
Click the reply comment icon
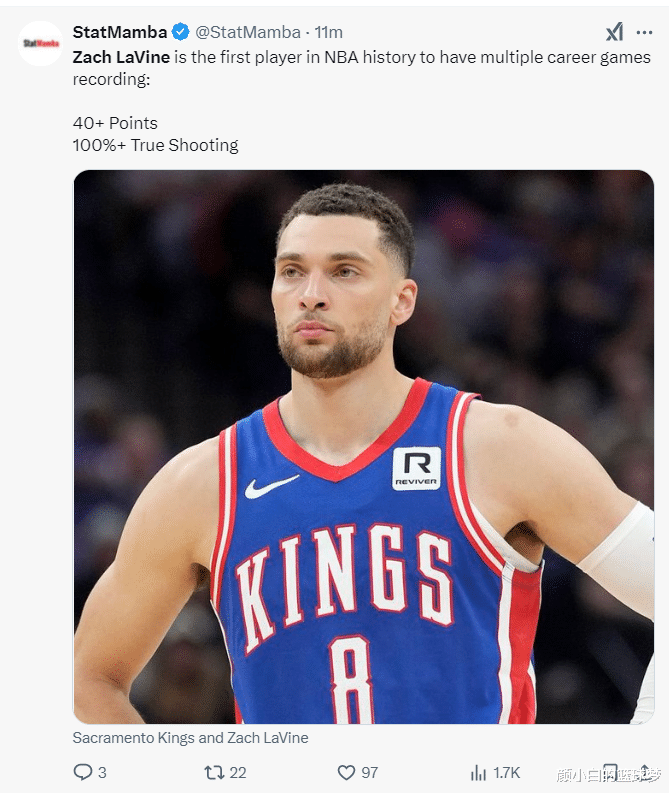[83, 772]
